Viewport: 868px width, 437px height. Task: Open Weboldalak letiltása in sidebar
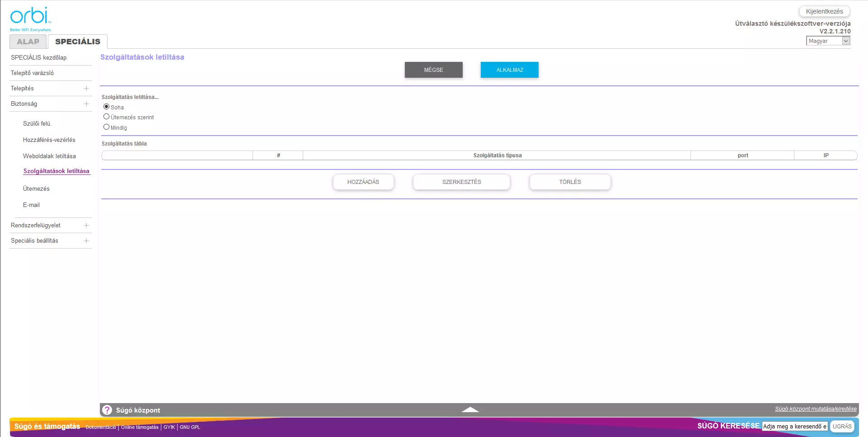[x=49, y=156]
